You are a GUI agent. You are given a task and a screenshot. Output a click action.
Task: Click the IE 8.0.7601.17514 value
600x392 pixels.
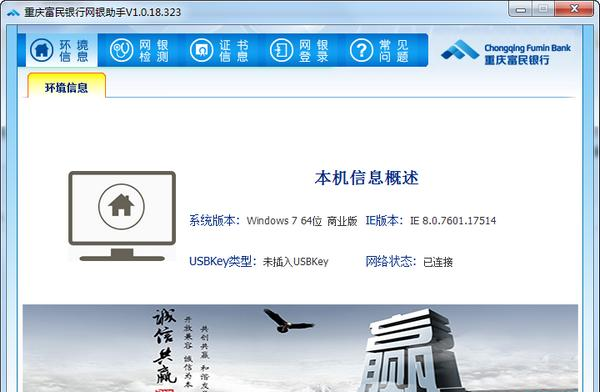[x=453, y=220]
